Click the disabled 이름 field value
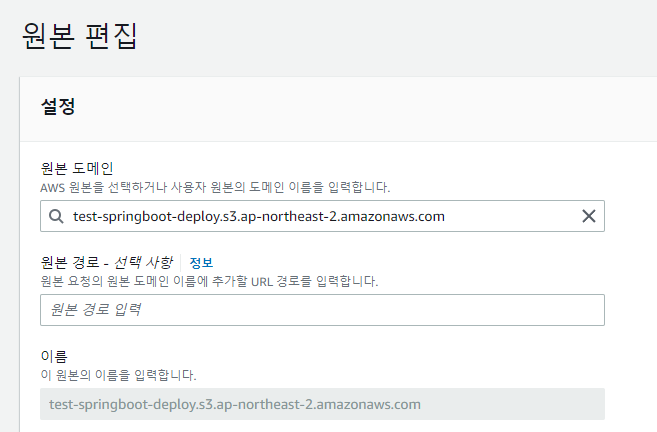This screenshot has height=432, width=657. click(322, 404)
